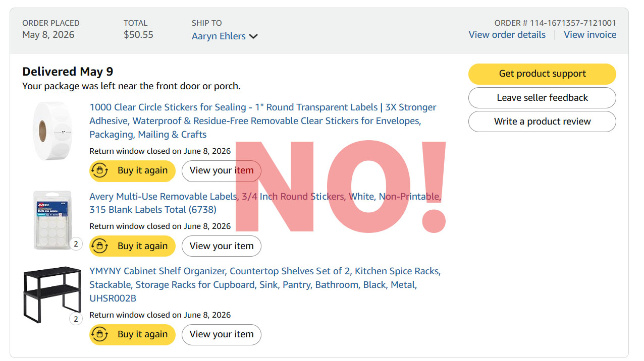View your item for Avery labels
Screen dimensions: 644x361
click(x=222, y=246)
